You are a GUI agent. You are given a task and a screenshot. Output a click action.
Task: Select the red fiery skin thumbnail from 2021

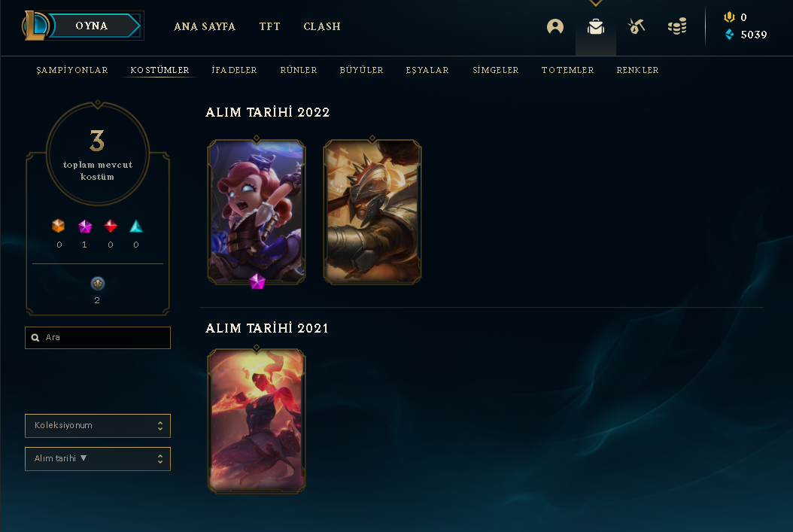coord(257,421)
